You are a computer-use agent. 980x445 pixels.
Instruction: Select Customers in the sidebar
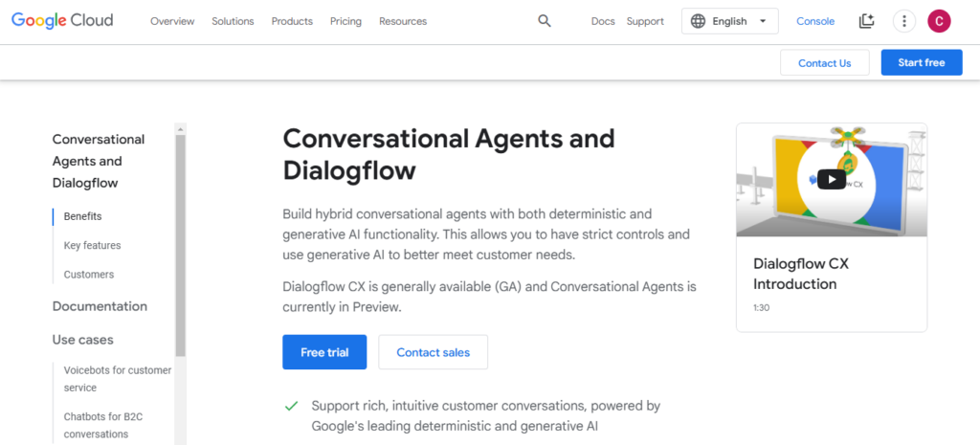click(x=89, y=275)
